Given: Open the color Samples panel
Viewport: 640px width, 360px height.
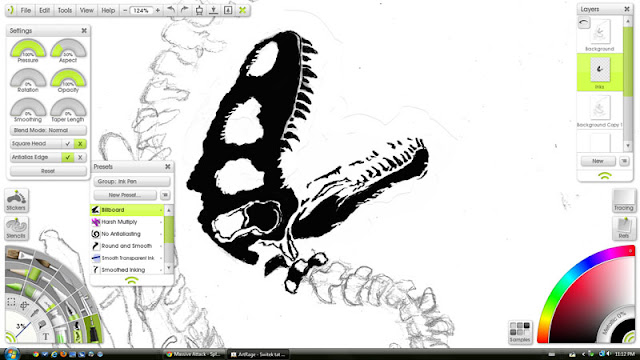Looking at the screenshot, I should (x=520, y=332).
